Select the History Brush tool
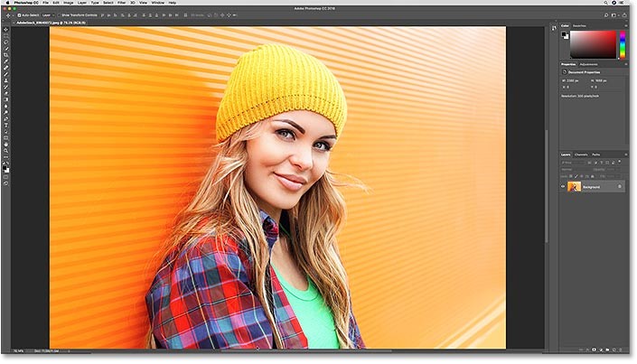The image size is (637, 364). [5, 87]
